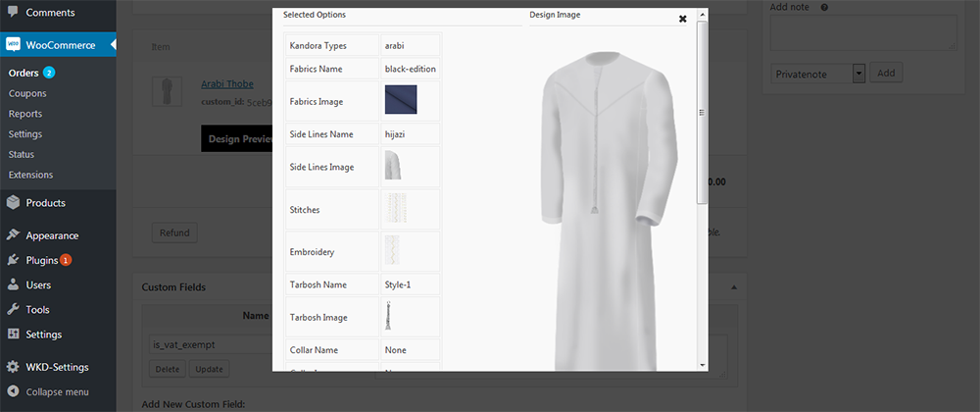Open WooCommerce Status page

coord(22,154)
